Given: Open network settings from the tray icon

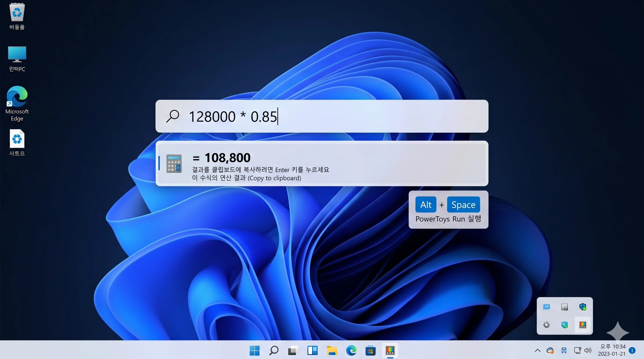Looking at the screenshot, I should click(577, 351).
